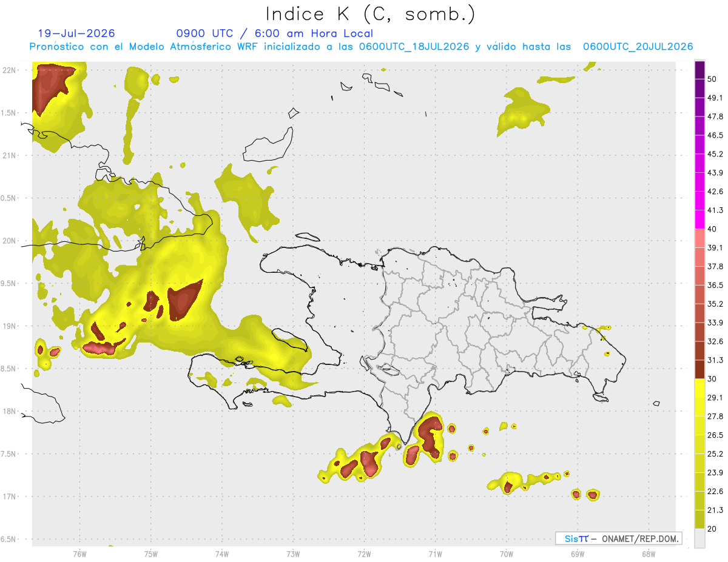Select the dark purple swatch above 50
The image size is (728, 562).
699,70
